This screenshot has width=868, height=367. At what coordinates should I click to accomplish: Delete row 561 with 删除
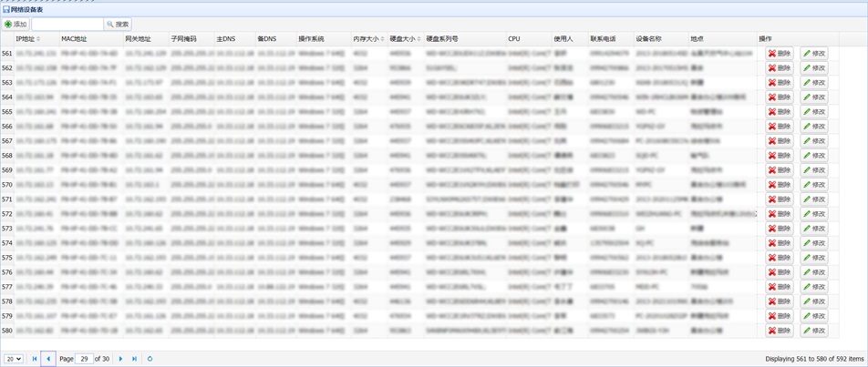pyautogui.click(x=780, y=54)
